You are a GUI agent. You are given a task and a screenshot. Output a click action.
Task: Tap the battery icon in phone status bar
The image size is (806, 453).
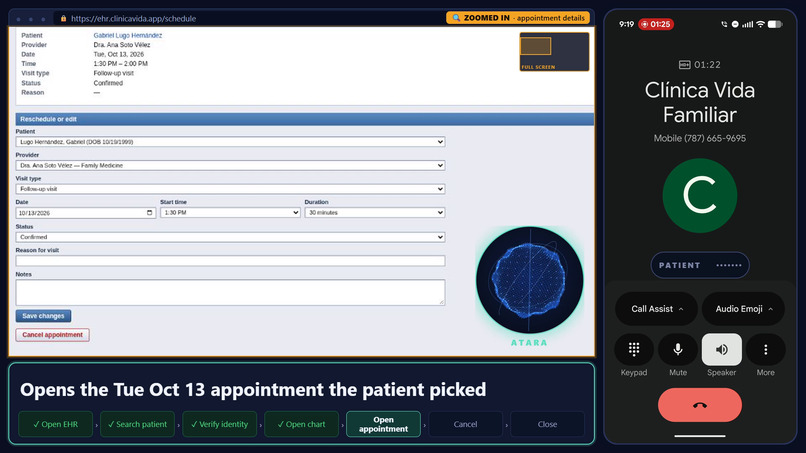point(775,24)
